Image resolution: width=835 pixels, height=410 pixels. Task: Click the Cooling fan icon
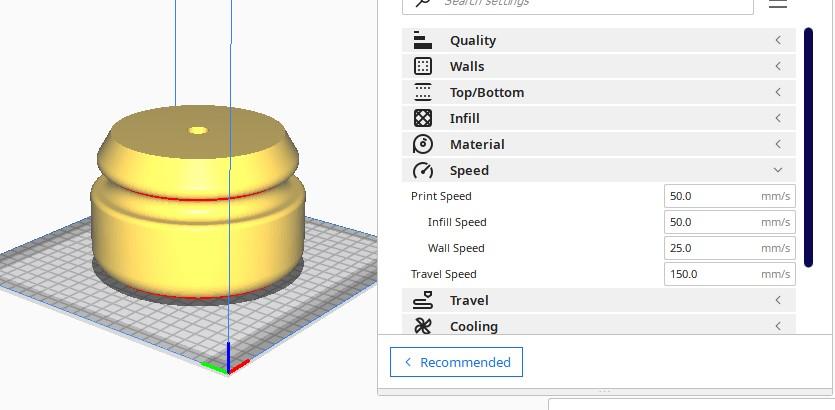(422, 326)
